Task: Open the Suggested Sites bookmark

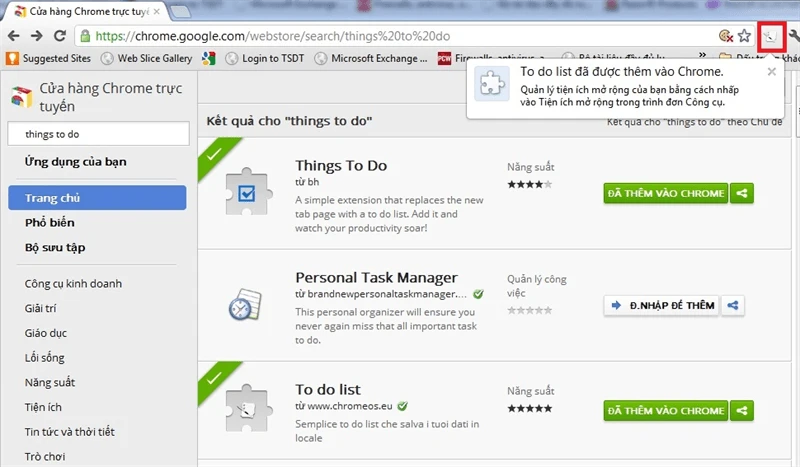Action: tap(48, 58)
